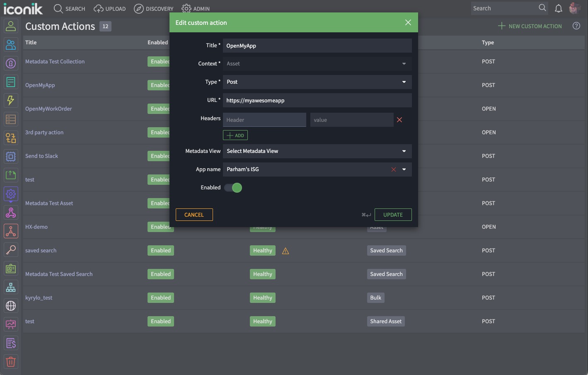
Task: Select the globe icon in the admin sidebar
Action: (x=11, y=306)
